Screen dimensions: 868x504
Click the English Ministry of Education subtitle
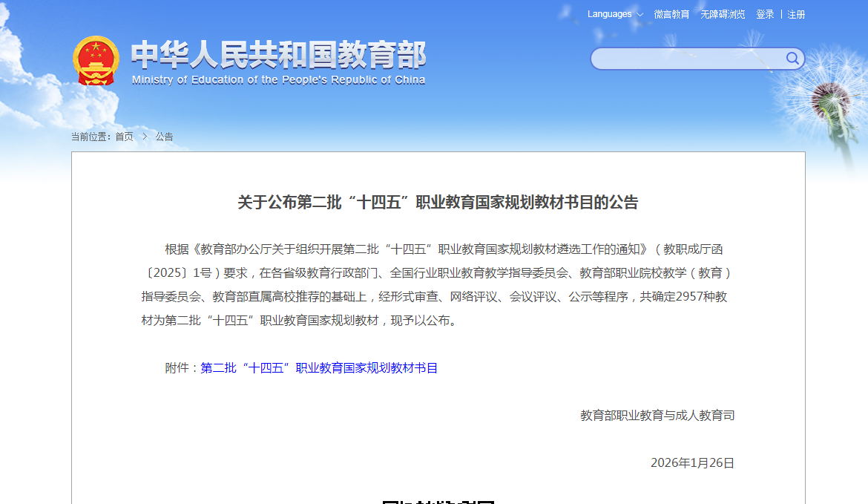278,80
